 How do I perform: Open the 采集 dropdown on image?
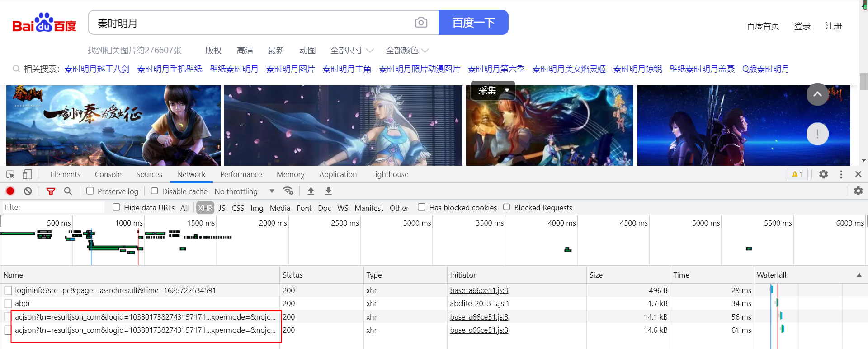pyautogui.click(x=493, y=90)
